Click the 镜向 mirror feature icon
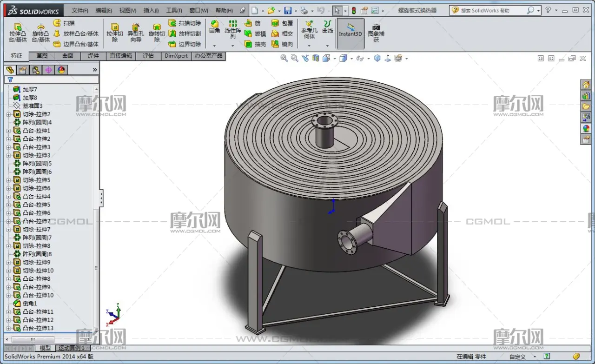The width and height of the screenshot is (595, 364). pyautogui.click(x=282, y=44)
